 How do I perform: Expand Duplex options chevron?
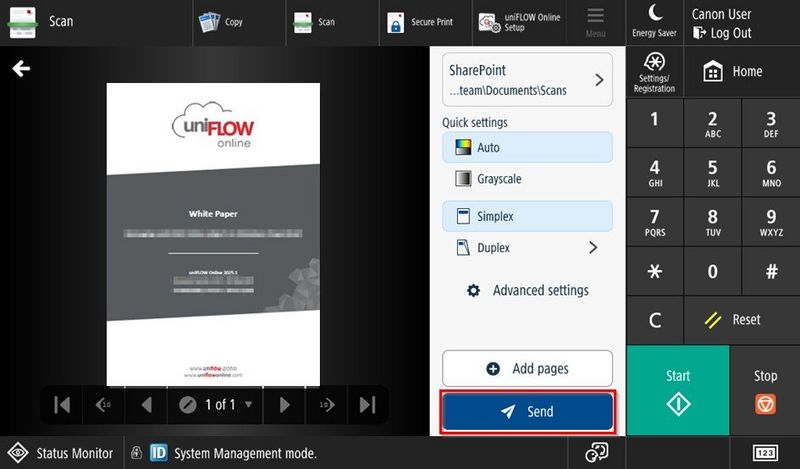[593, 247]
